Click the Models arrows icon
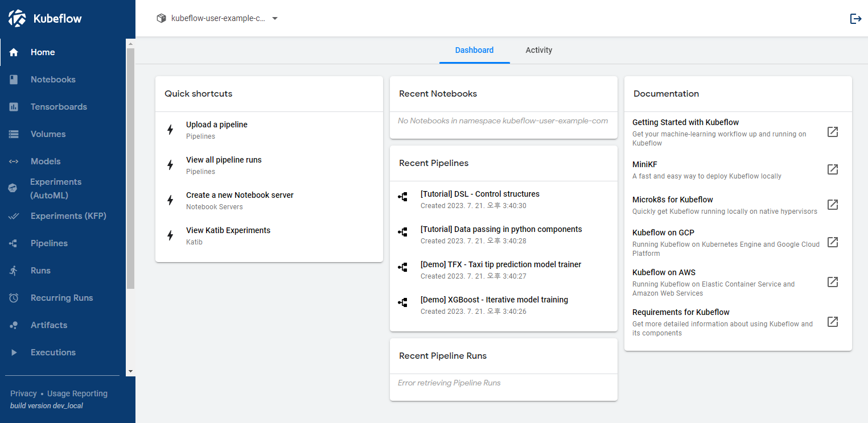 click(14, 161)
